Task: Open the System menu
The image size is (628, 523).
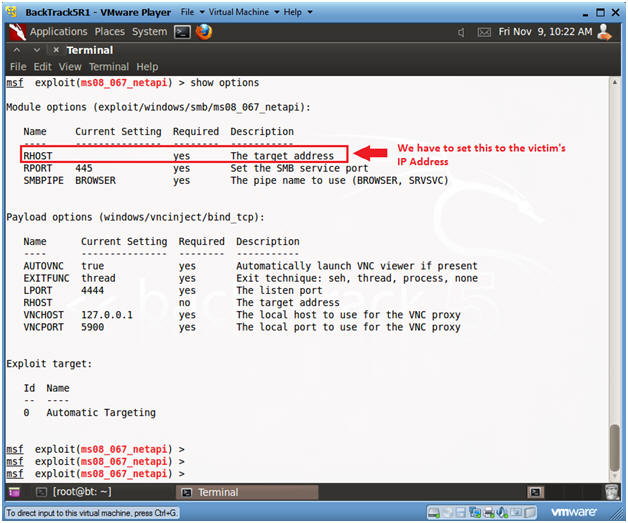Action: (x=149, y=32)
